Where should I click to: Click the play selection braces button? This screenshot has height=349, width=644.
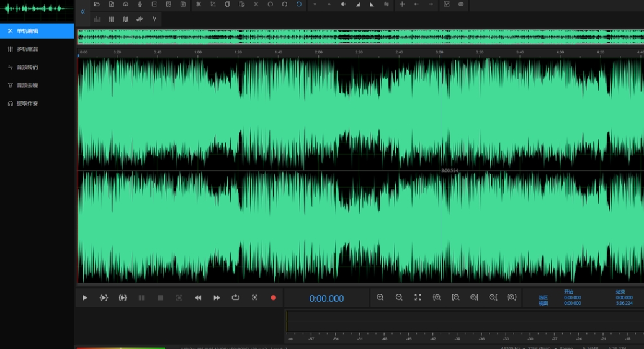click(104, 297)
